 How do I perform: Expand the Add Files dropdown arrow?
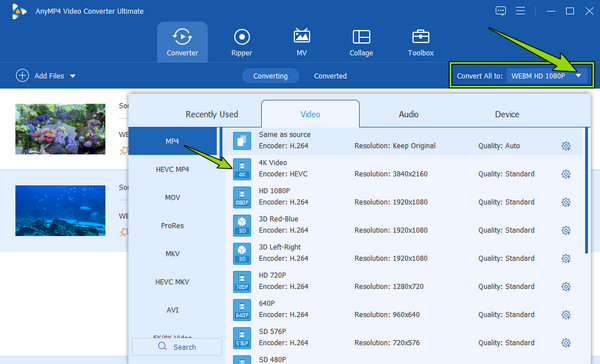73,76
